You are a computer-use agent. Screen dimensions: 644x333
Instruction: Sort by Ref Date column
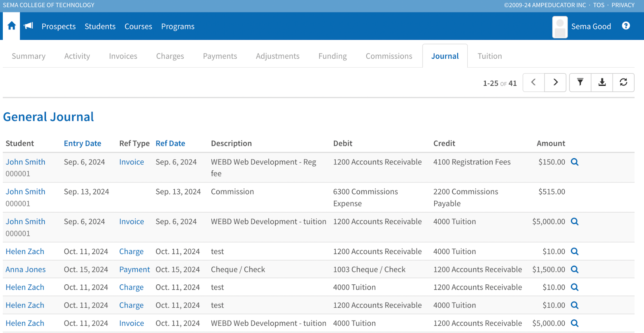171,143
